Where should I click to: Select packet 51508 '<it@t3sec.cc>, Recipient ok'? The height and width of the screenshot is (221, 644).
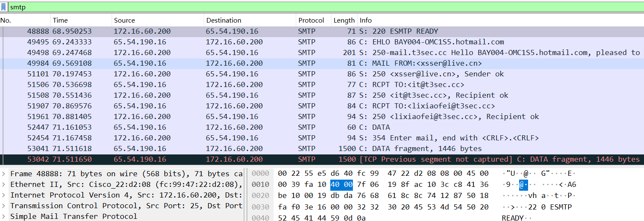tap(322, 95)
